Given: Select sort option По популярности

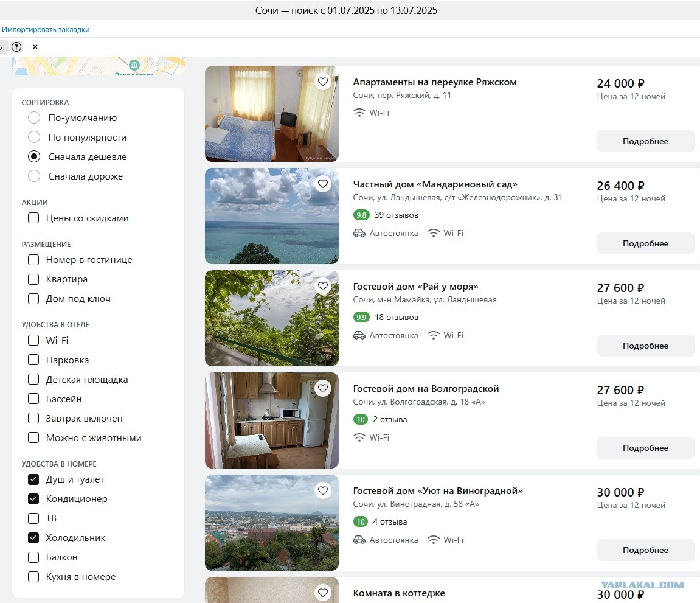Looking at the screenshot, I should pyautogui.click(x=34, y=137).
